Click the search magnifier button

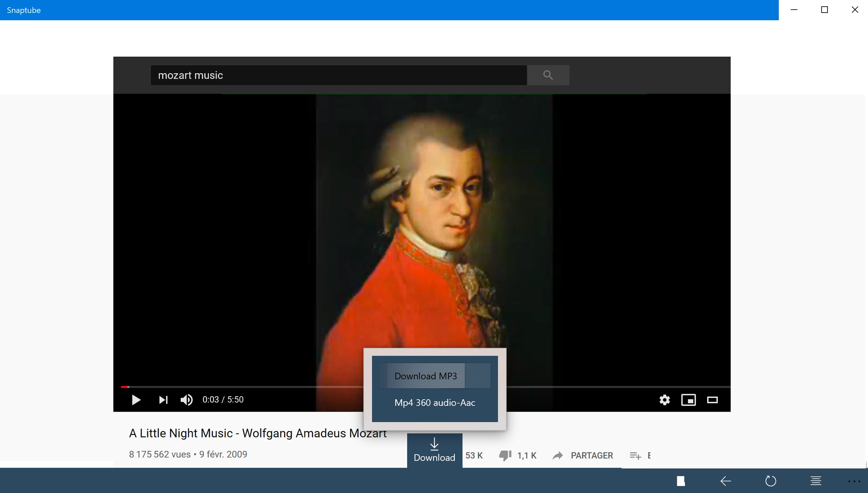click(x=548, y=75)
